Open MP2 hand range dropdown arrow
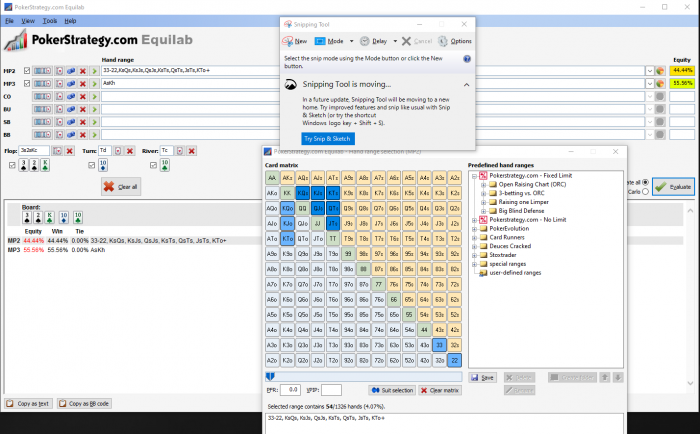 (x=650, y=71)
